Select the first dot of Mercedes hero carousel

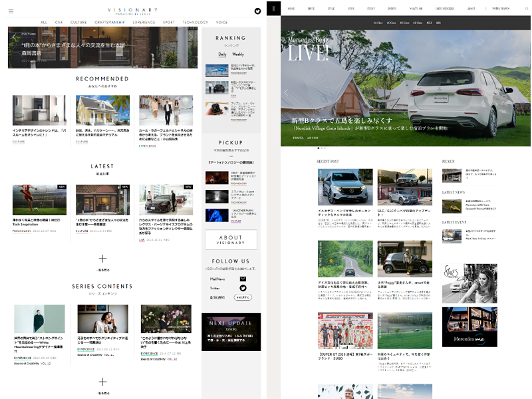(319, 148)
